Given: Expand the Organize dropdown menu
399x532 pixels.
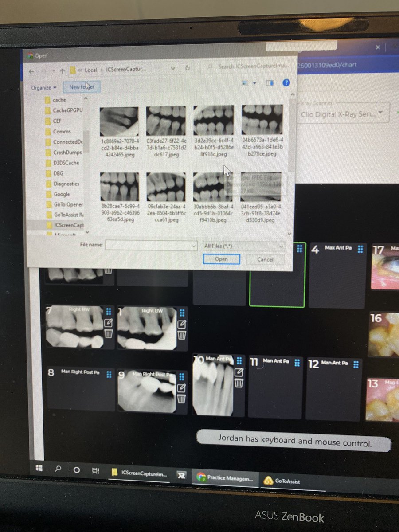Looking at the screenshot, I should tap(44, 88).
